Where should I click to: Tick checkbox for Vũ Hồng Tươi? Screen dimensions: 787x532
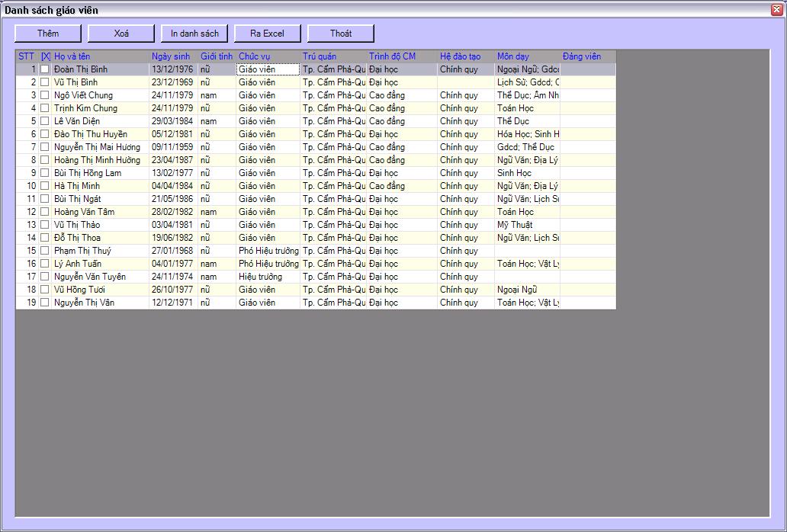tap(45, 290)
